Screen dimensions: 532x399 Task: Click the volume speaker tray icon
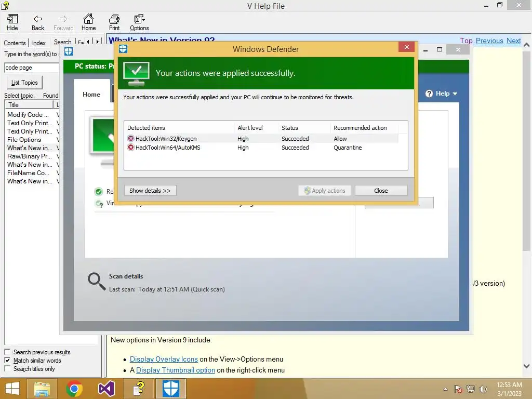point(483,389)
